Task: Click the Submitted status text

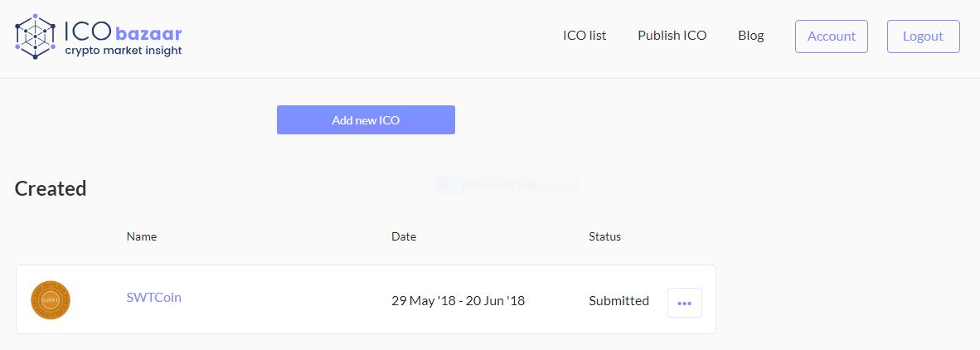Action: click(x=619, y=300)
